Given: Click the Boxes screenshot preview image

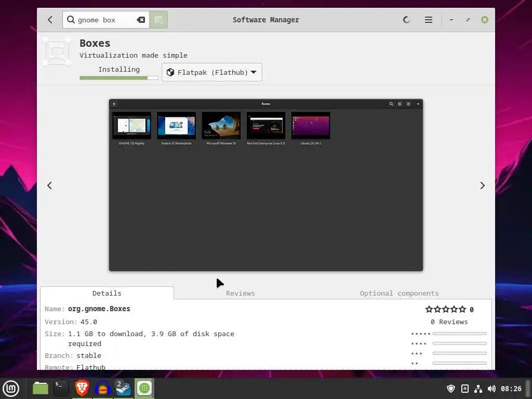Looking at the screenshot, I should tap(266, 185).
